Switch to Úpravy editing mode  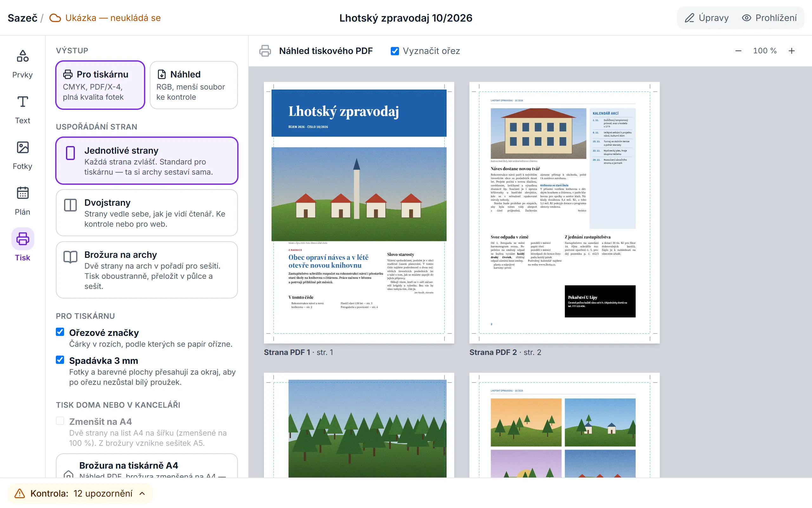click(707, 18)
